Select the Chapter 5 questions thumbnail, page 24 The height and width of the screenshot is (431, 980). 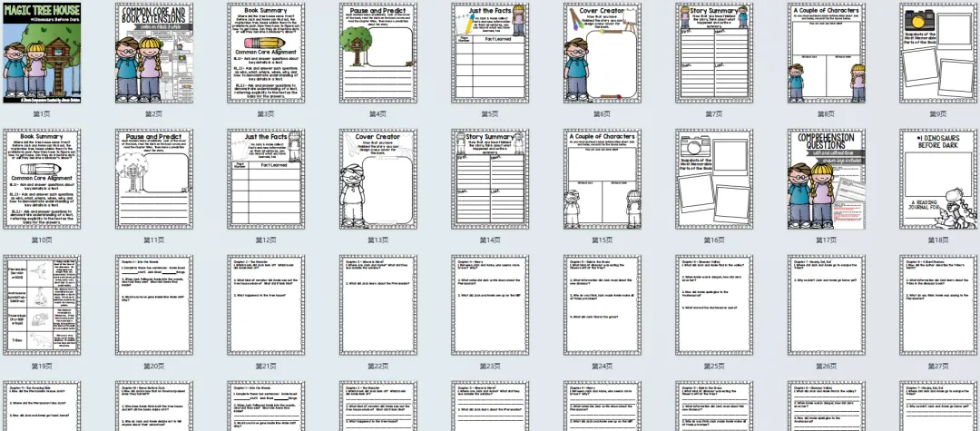point(602,305)
